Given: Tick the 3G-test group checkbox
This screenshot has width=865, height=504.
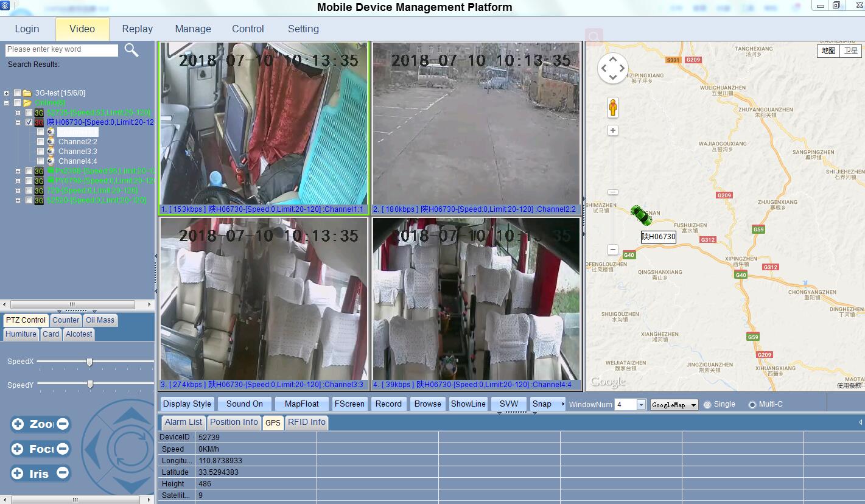Looking at the screenshot, I should tap(17, 93).
